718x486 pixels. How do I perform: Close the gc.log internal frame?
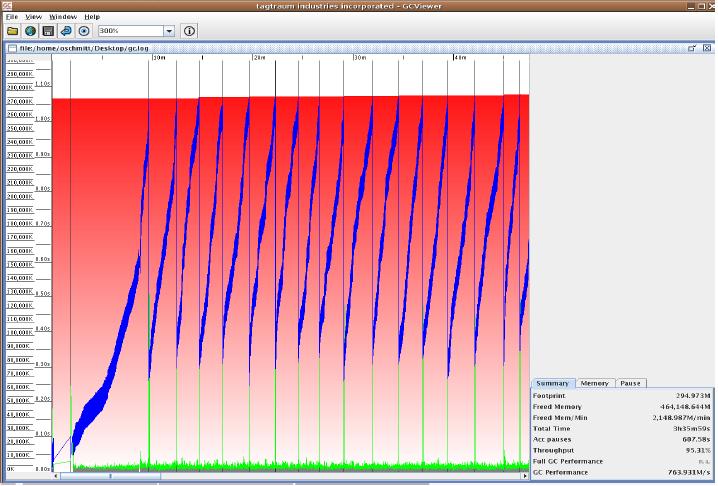point(706,47)
